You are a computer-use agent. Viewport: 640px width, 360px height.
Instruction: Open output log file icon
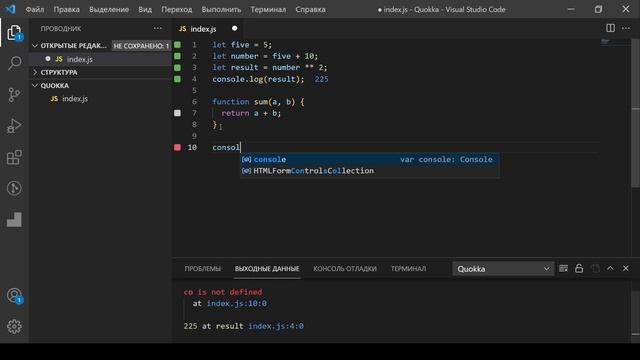click(x=595, y=268)
